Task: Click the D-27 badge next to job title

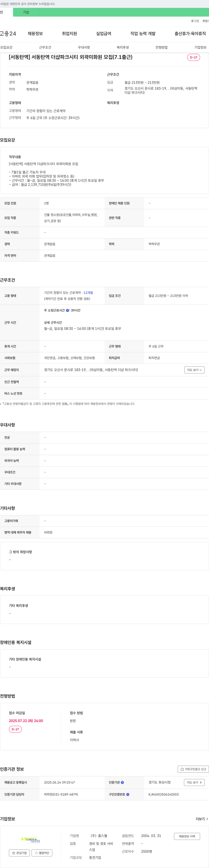Action: pyautogui.click(x=194, y=57)
